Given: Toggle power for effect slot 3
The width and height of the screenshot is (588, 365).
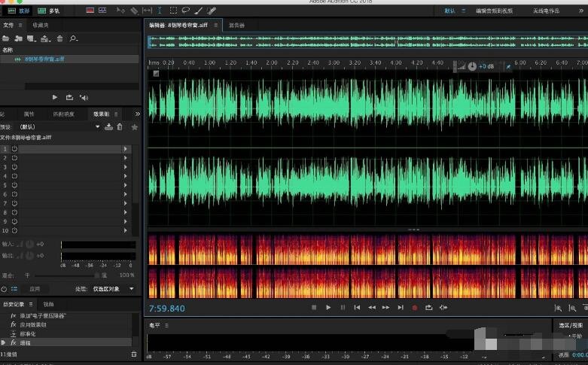Looking at the screenshot, I should click(x=14, y=167).
